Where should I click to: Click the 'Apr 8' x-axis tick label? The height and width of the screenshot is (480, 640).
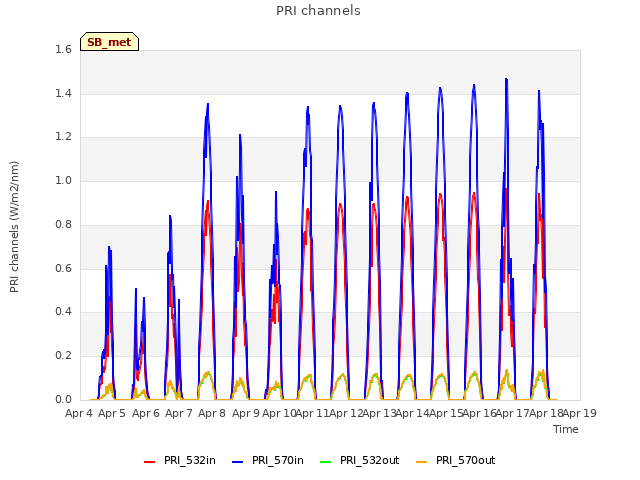(x=212, y=413)
